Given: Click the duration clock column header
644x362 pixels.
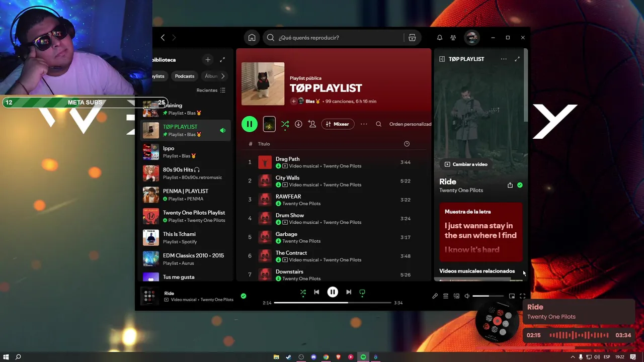Looking at the screenshot, I should click(x=407, y=144).
